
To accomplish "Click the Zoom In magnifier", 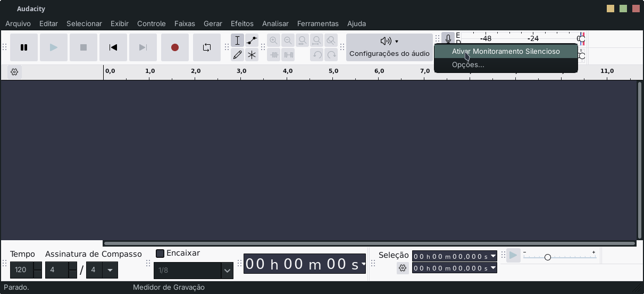I will 273,40.
